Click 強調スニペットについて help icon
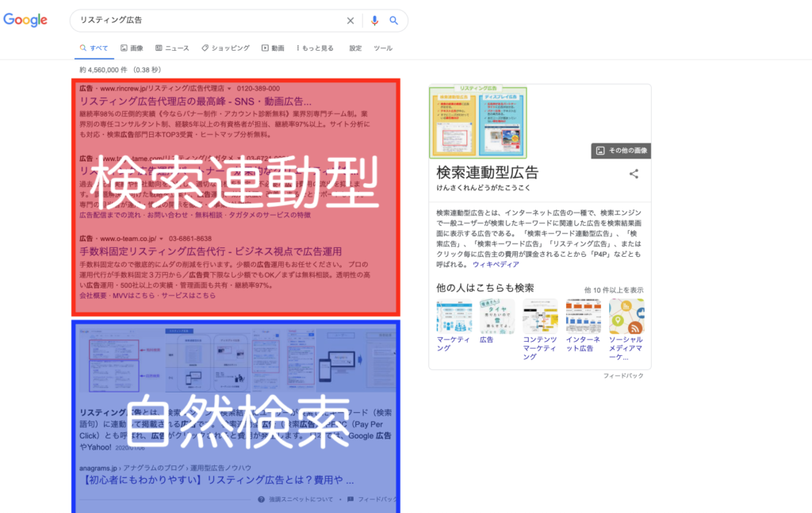This screenshot has width=812, height=513. coord(262,500)
